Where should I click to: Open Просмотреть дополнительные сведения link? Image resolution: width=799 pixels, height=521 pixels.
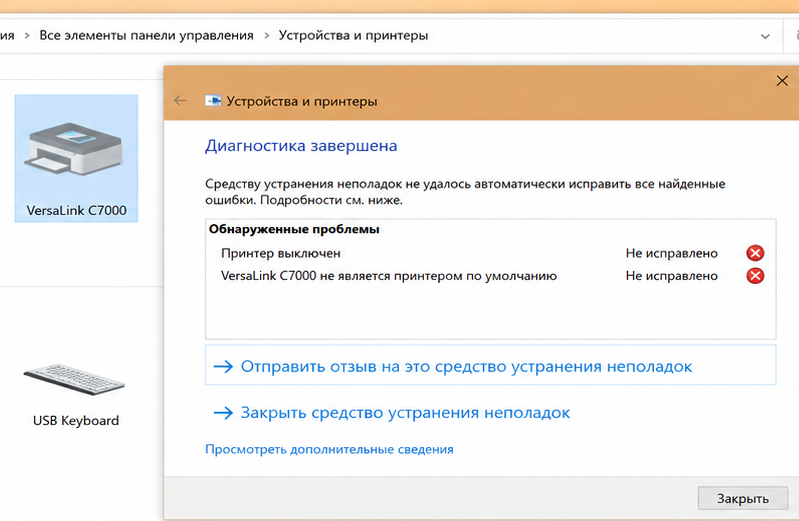pos(329,449)
